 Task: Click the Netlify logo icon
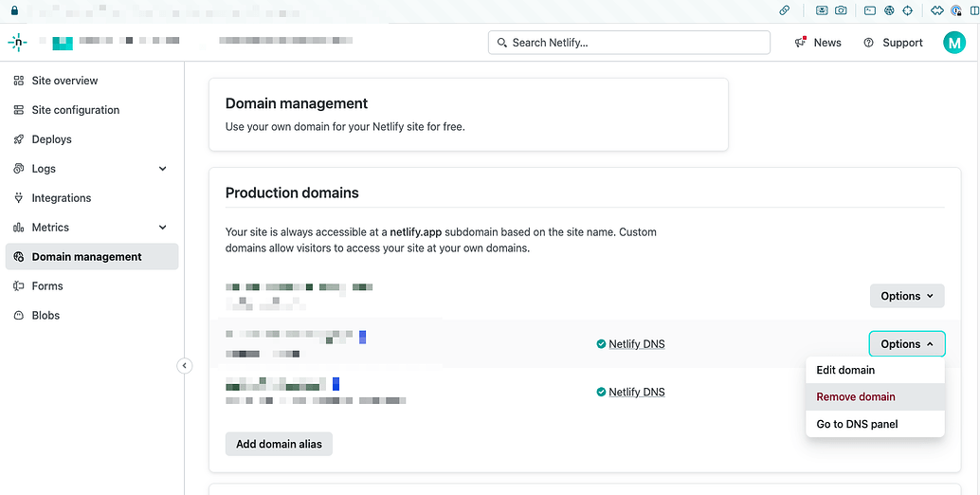pos(17,43)
